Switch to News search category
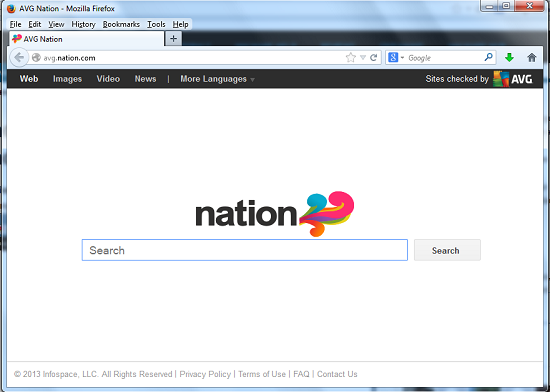550x392 pixels. (x=145, y=79)
